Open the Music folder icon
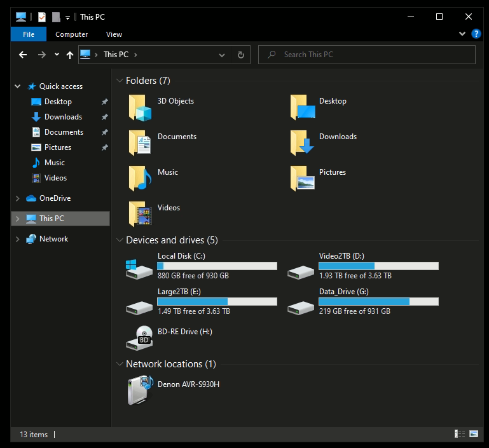 140,179
